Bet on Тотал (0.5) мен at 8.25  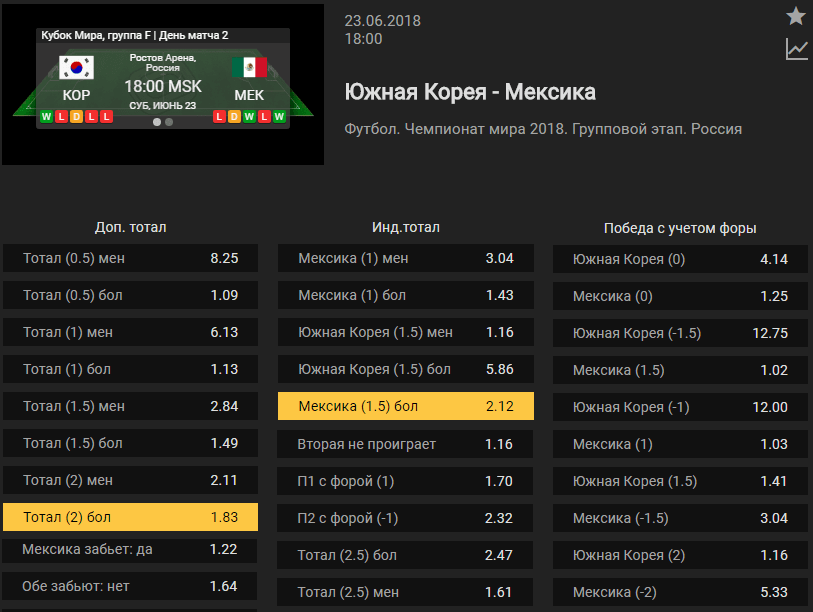[x=131, y=258]
